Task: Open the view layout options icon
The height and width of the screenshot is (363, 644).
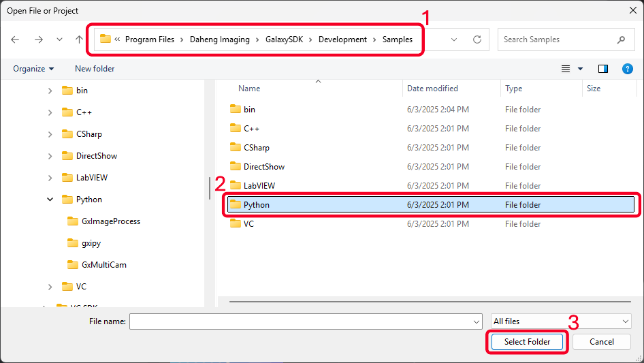Action: (566, 69)
